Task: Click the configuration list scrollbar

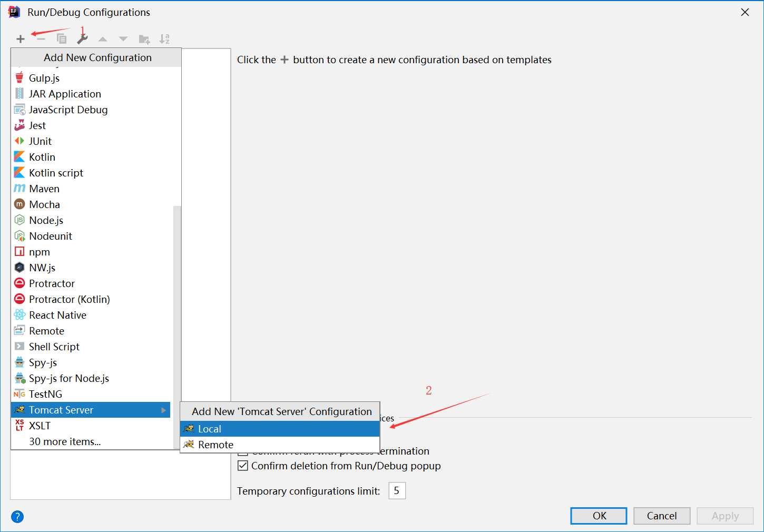Action: (177, 327)
